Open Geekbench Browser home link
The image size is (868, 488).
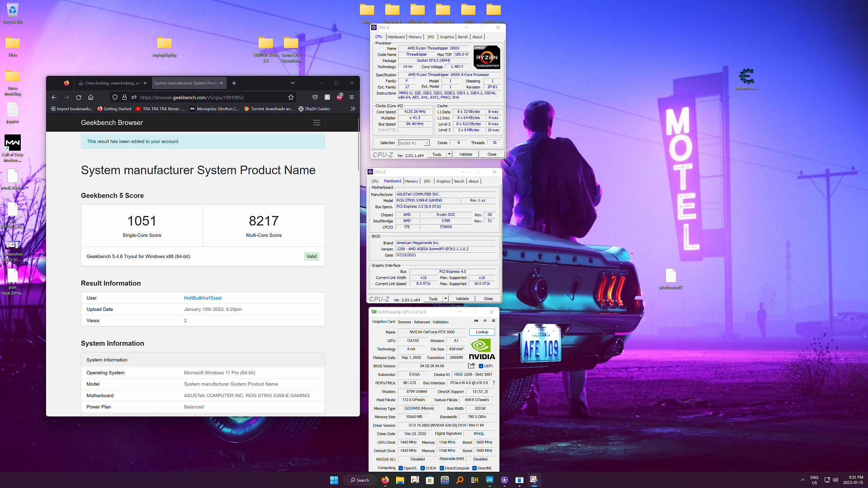tap(112, 122)
